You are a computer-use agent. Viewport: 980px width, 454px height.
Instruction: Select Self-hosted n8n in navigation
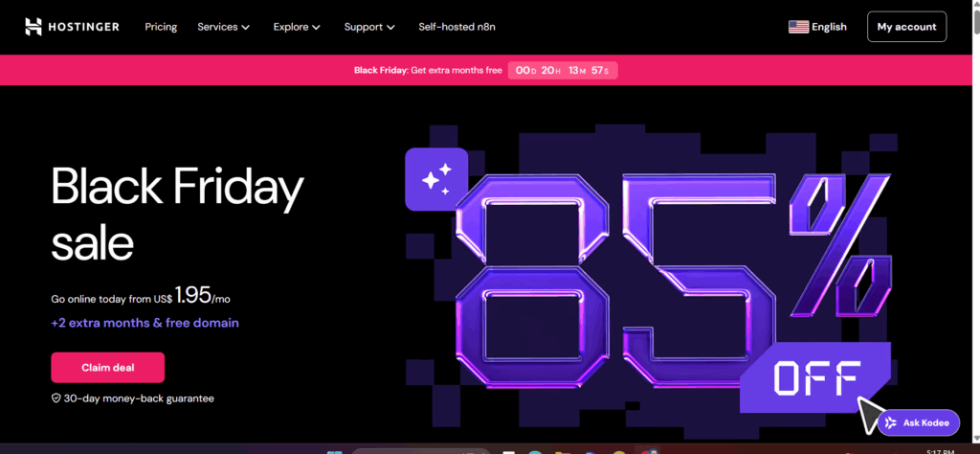457,27
